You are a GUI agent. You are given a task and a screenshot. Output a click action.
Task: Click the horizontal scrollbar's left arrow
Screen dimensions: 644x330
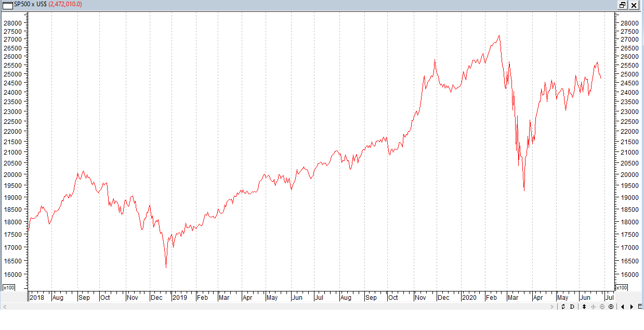(4, 307)
